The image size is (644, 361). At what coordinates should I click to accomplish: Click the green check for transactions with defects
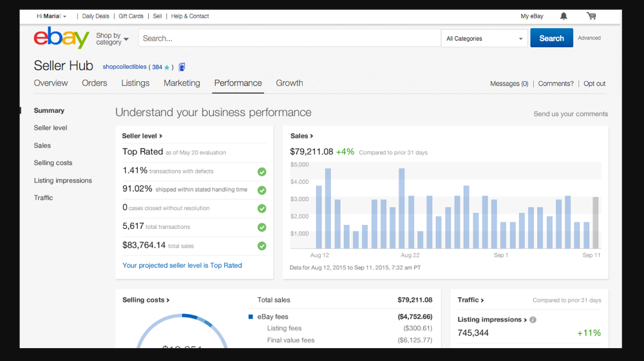point(261,171)
